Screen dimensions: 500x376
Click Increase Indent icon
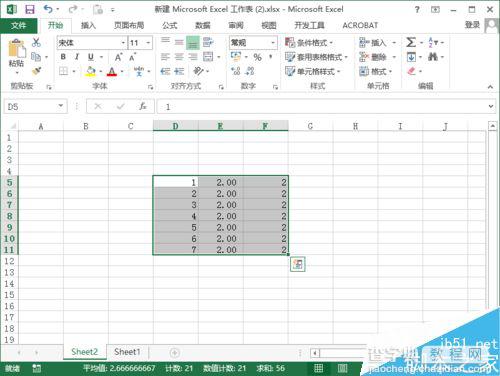(x=179, y=71)
